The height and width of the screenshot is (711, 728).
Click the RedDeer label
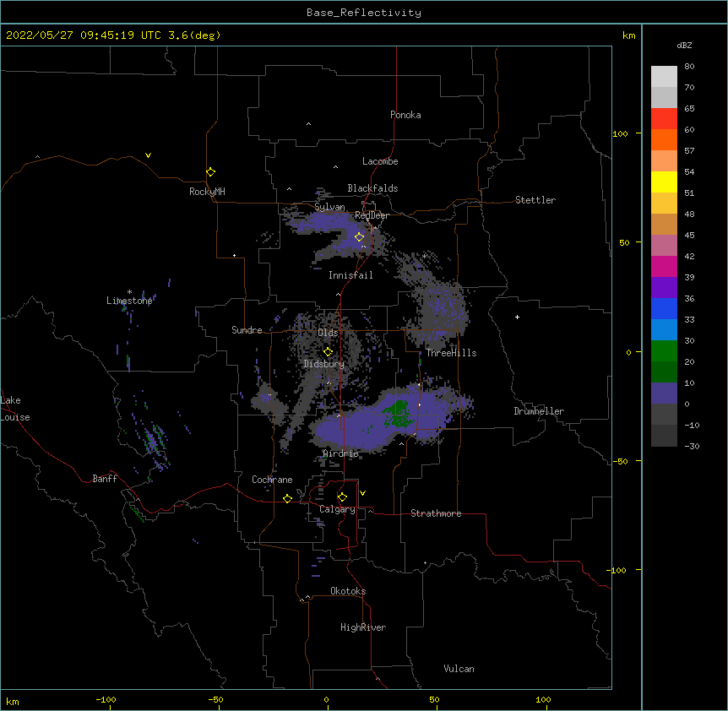coord(372,215)
